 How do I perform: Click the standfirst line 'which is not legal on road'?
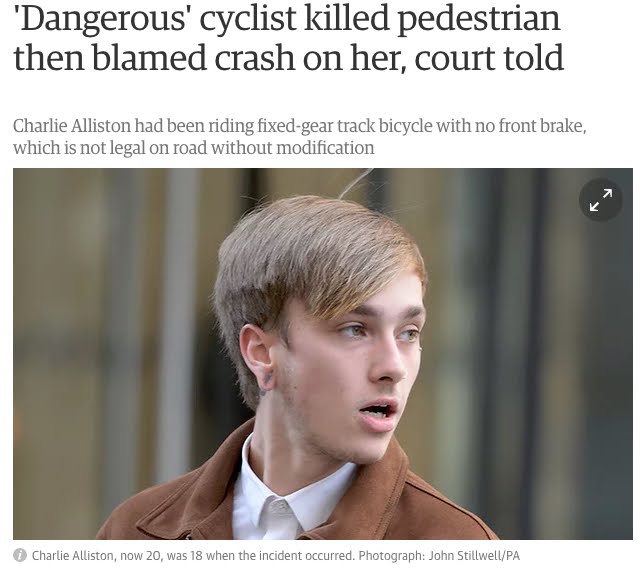click(x=193, y=148)
